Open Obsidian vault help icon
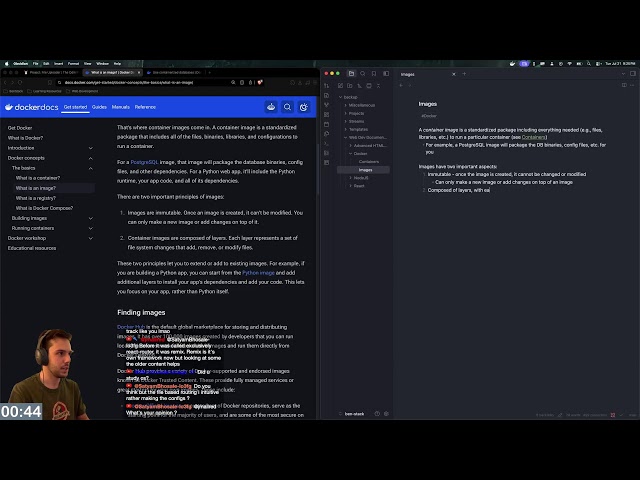This screenshot has height=480, width=640. [377, 413]
